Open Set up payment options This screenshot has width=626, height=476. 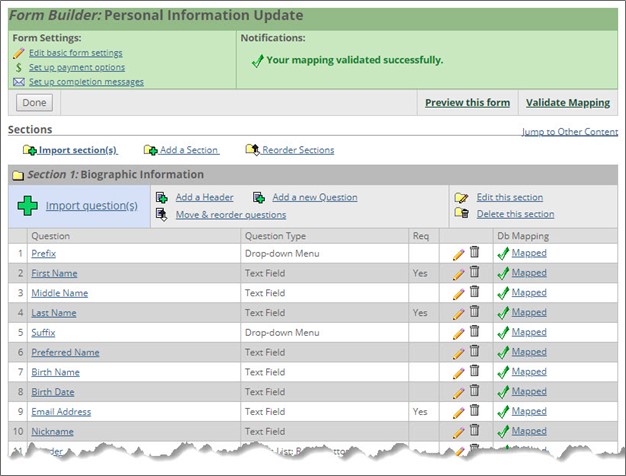77,67
